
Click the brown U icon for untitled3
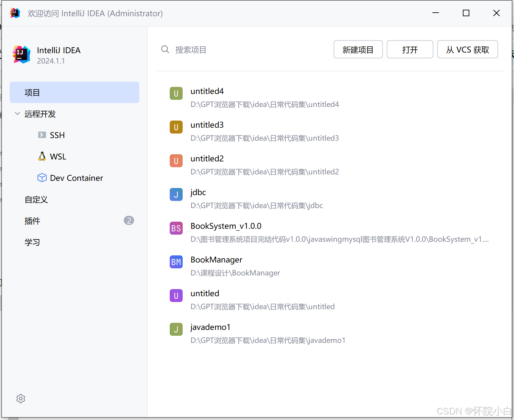[176, 127]
